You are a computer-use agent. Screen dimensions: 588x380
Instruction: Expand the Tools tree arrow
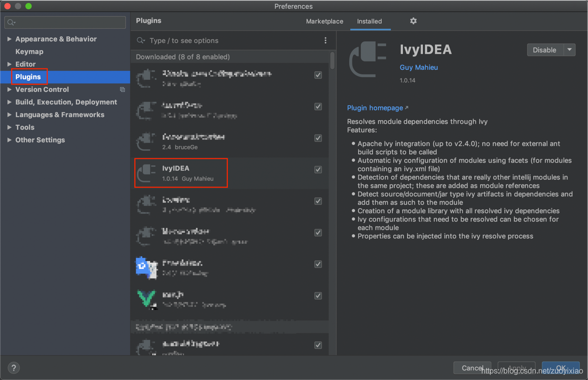(9, 127)
